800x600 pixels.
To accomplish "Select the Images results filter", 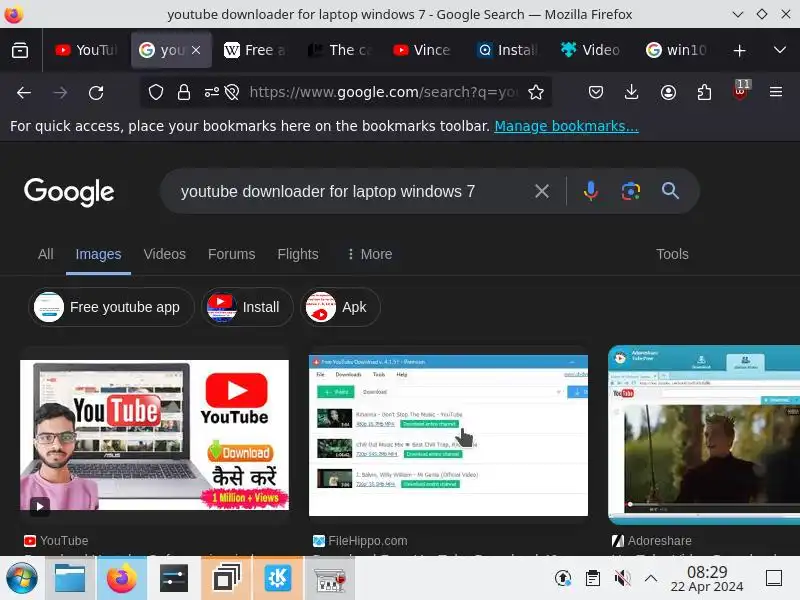I will [98, 254].
